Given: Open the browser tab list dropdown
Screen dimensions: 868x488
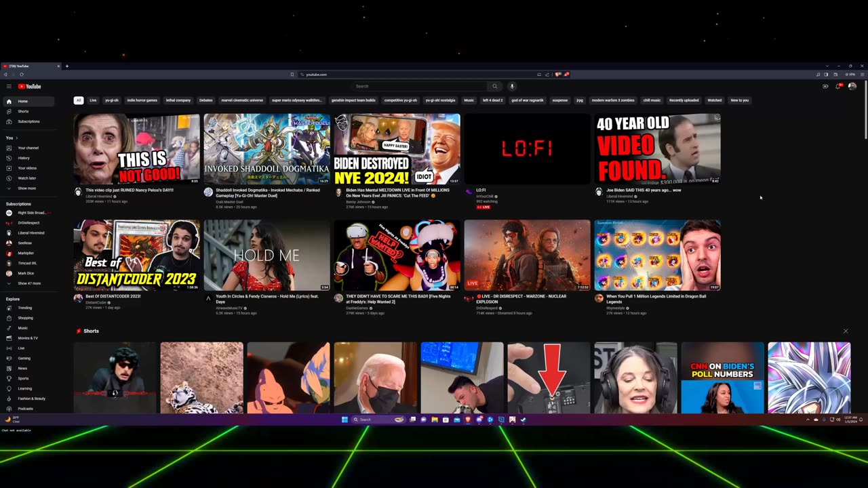Looking at the screenshot, I should click(x=827, y=66).
